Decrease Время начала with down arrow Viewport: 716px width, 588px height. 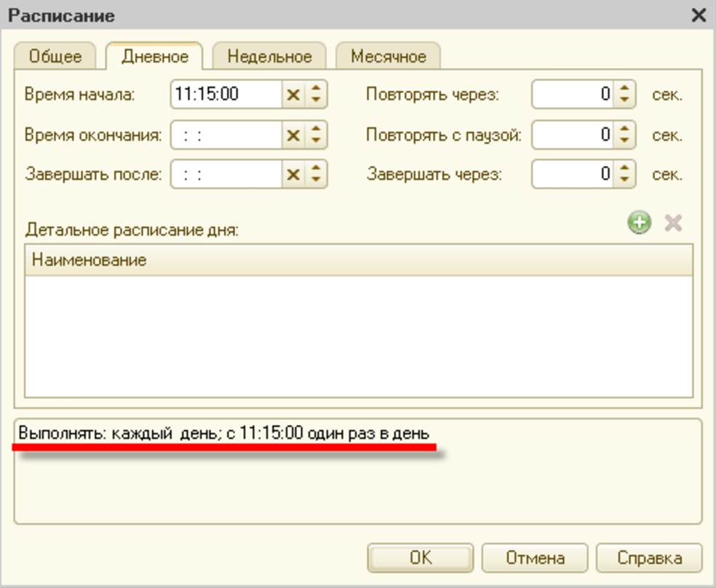316,100
